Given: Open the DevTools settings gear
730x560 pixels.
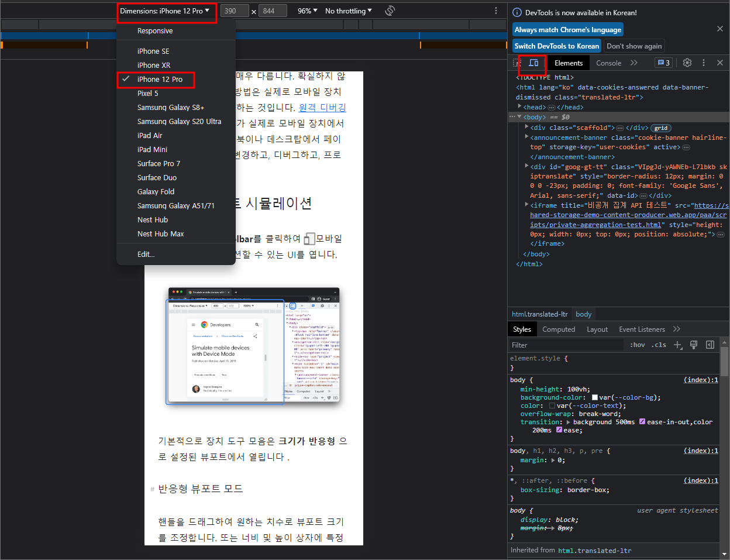Looking at the screenshot, I should (x=687, y=63).
